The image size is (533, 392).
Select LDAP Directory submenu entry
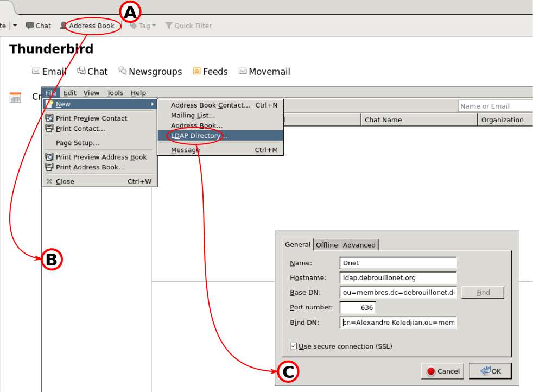[220, 136]
